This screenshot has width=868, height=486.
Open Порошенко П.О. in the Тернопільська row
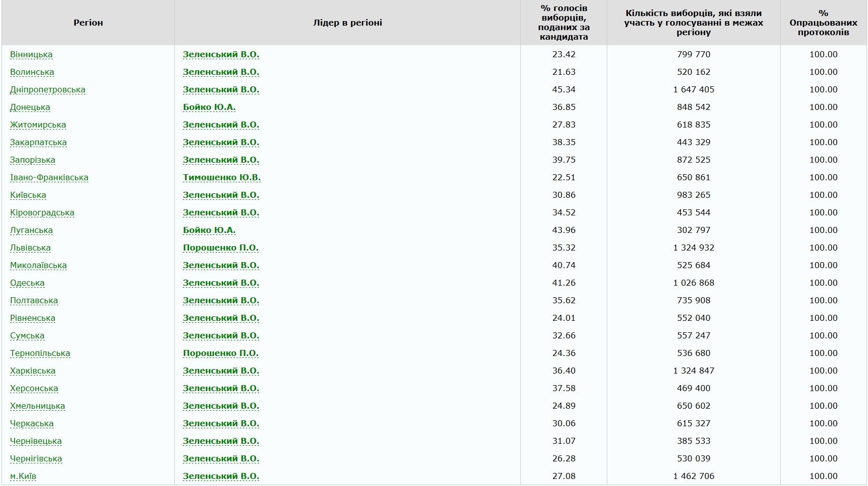[x=221, y=353]
